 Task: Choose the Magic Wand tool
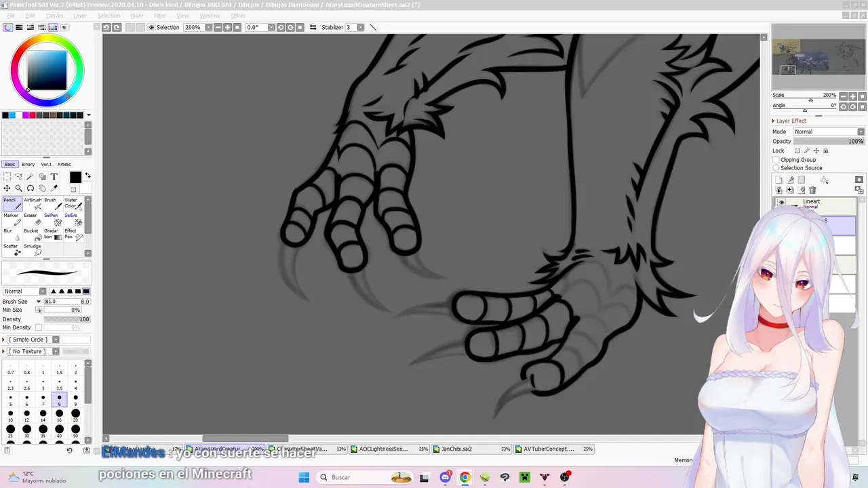(x=31, y=177)
